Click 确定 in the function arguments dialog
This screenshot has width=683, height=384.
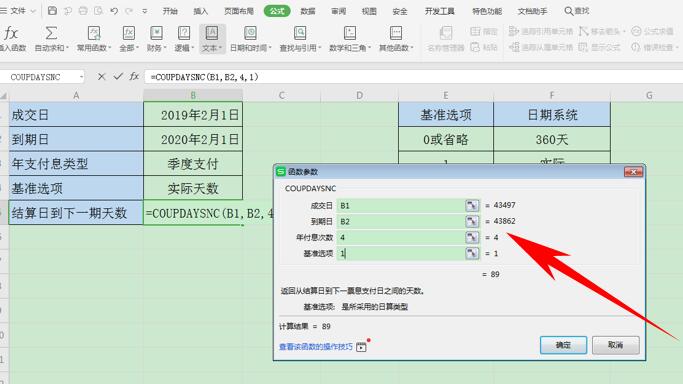tap(563, 345)
